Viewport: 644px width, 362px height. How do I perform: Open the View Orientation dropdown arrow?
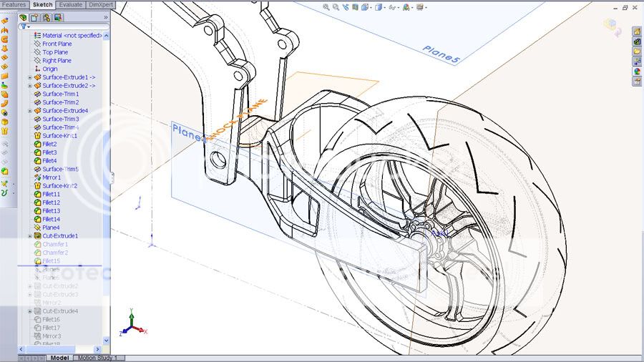[x=371, y=8]
